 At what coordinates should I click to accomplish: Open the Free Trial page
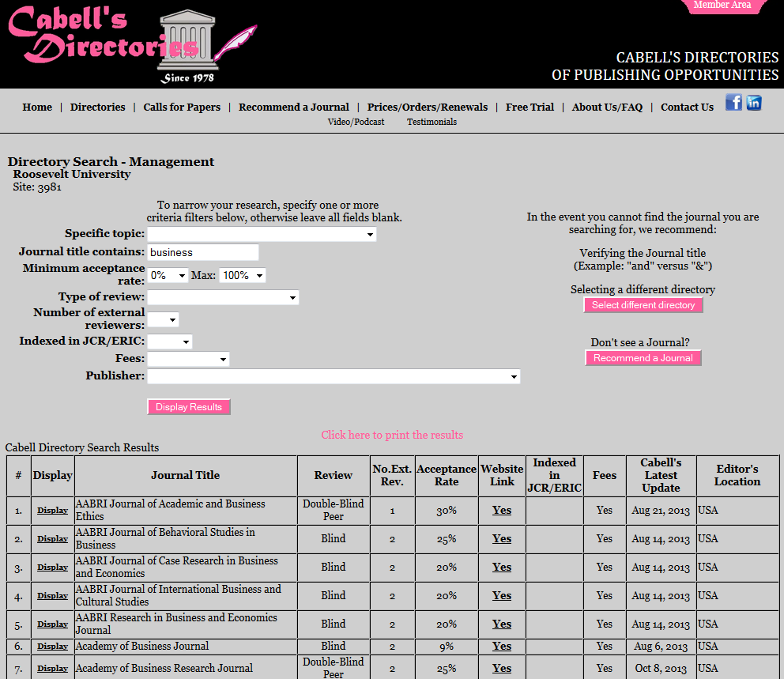point(530,107)
